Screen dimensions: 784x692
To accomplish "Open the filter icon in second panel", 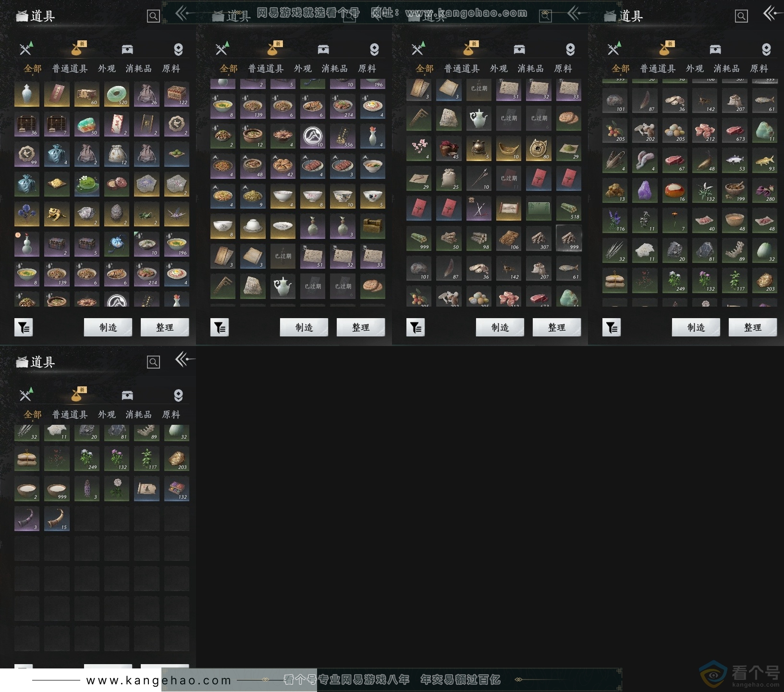I will [220, 328].
